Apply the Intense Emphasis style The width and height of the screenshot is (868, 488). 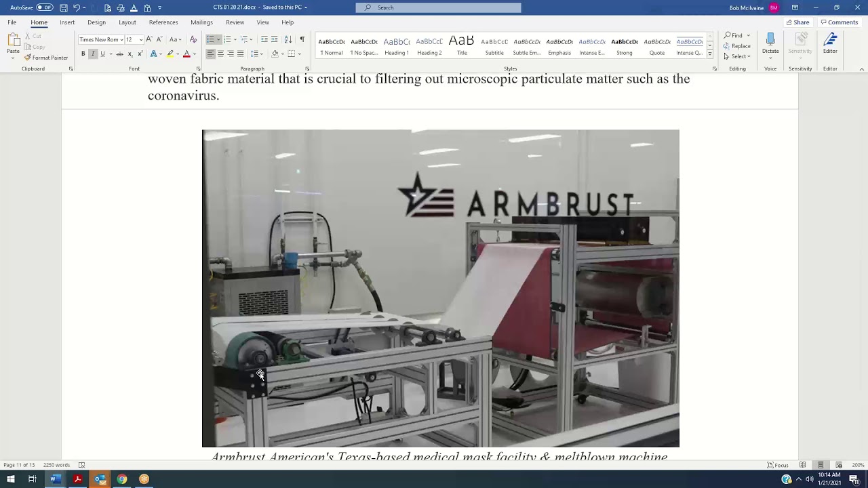pyautogui.click(x=592, y=46)
